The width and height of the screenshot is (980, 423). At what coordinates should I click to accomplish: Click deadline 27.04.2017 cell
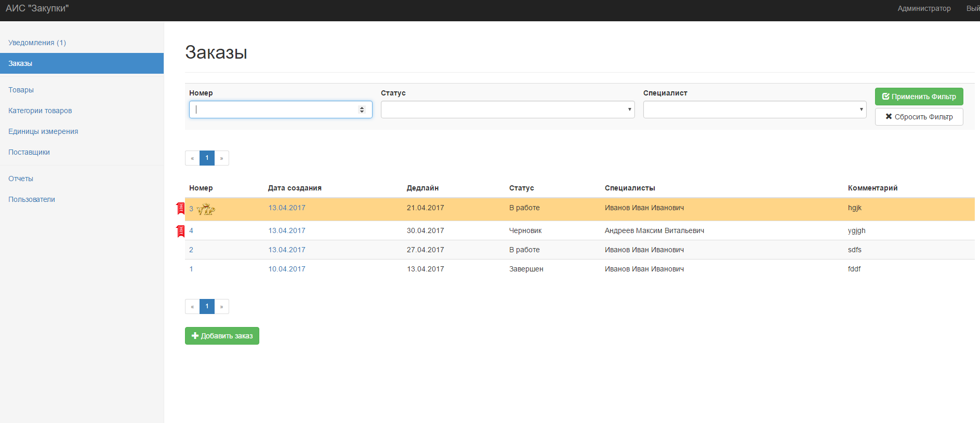426,250
